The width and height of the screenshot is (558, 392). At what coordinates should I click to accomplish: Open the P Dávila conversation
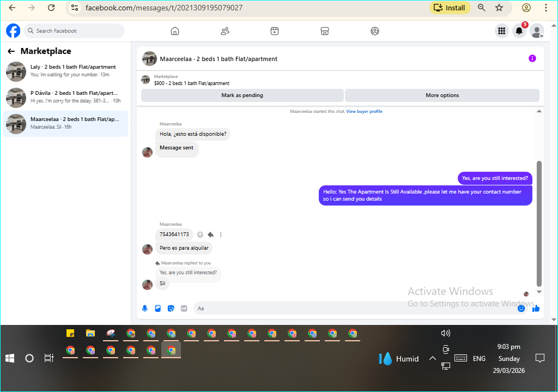pos(65,97)
